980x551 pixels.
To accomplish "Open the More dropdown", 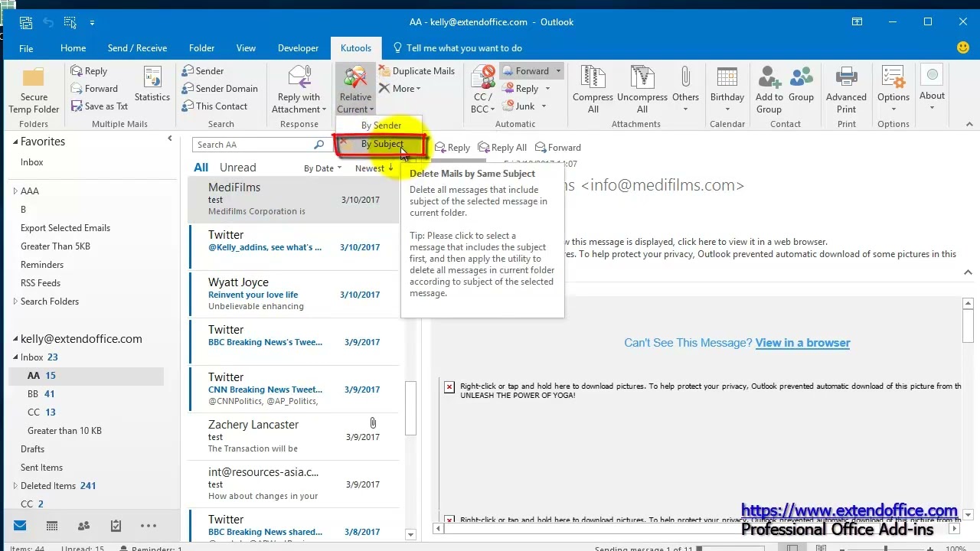I will [400, 89].
